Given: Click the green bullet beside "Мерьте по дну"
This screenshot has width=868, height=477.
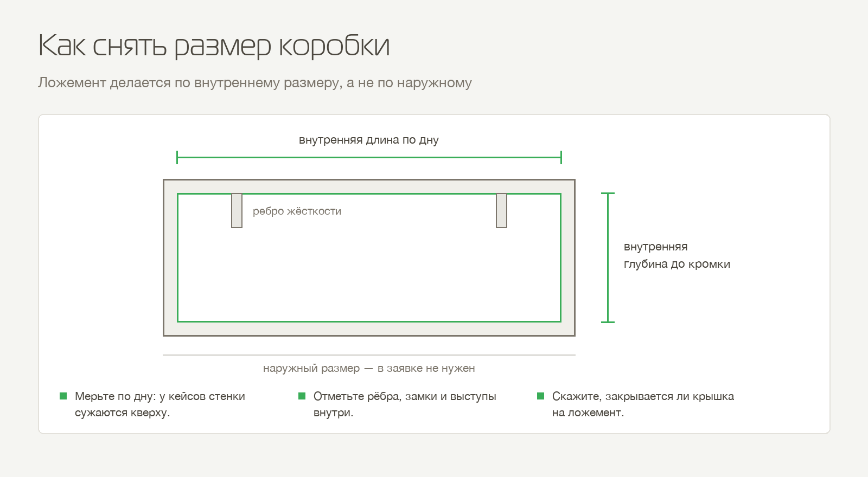Looking at the screenshot, I should point(63,396).
